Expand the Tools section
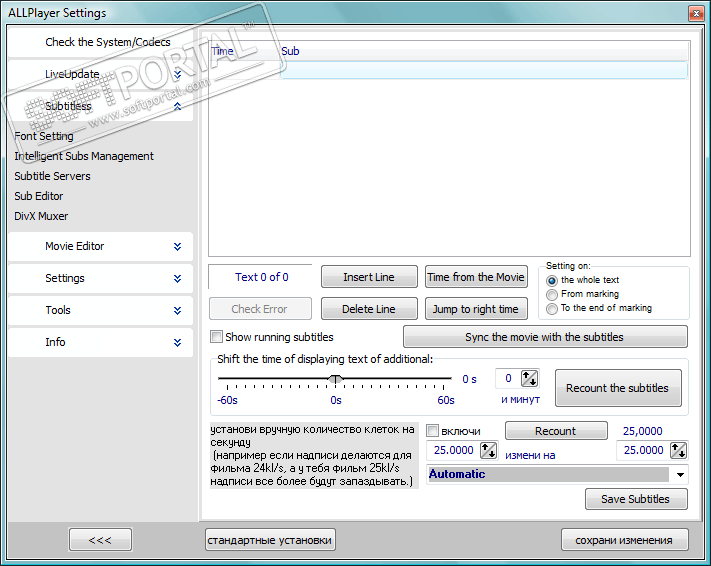The height and width of the screenshot is (566, 711). [100, 310]
